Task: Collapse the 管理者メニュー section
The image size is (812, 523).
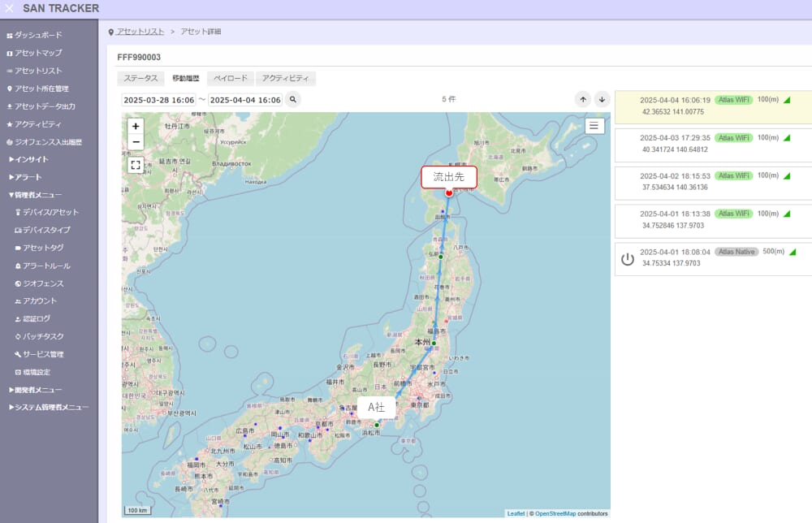Action: pos(34,195)
